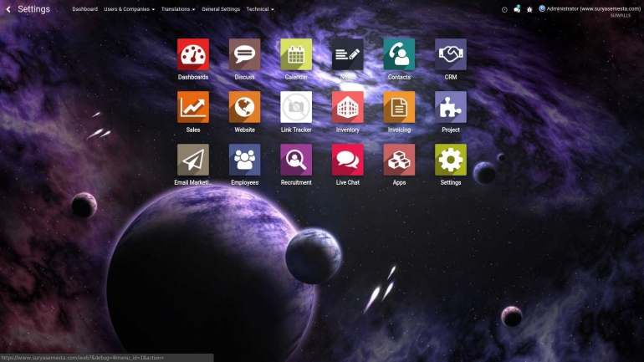
Task: Open the debug bug icon menu
Action: [x=529, y=9]
